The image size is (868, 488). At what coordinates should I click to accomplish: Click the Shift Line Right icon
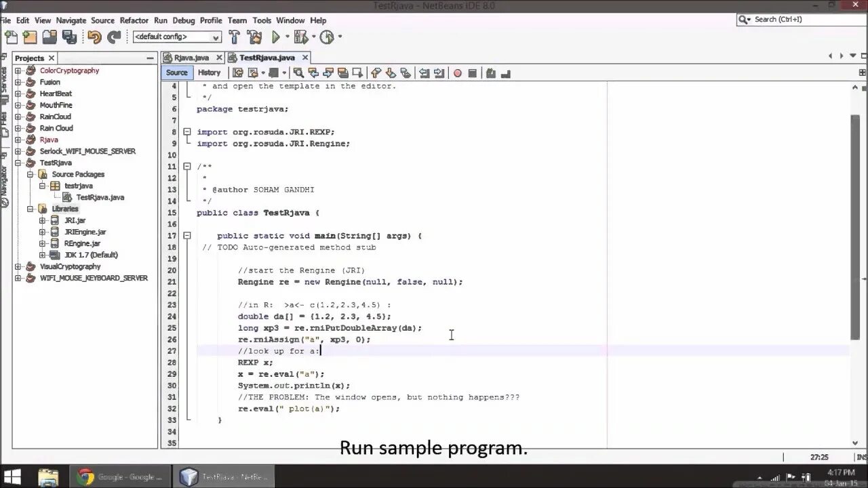point(439,73)
